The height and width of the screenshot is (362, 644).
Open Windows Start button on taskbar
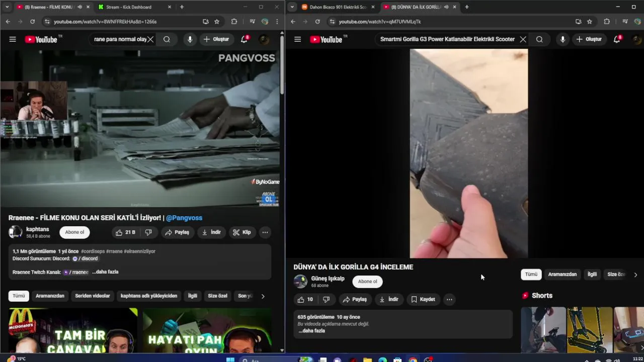click(230, 359)
